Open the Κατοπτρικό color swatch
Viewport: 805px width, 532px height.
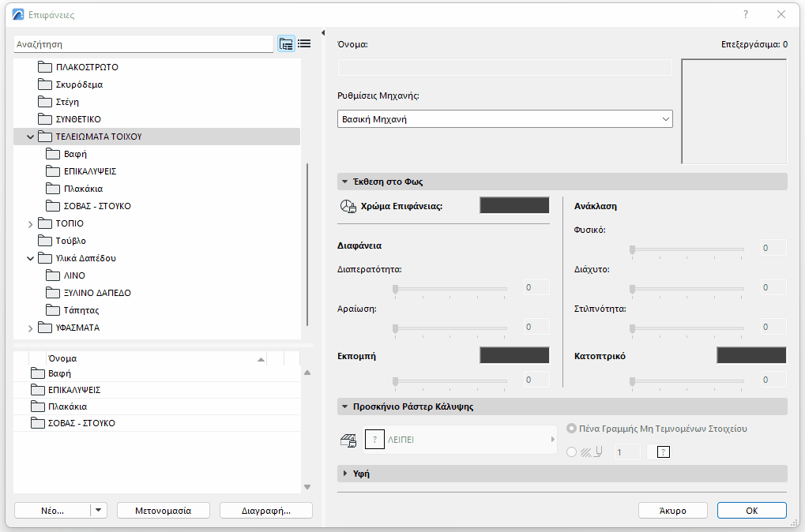(751, 355)
